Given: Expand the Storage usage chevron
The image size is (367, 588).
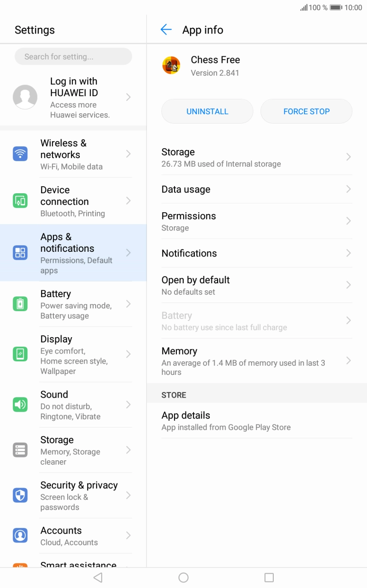Looking at the screenshot, I should click(x=348, y=157).
